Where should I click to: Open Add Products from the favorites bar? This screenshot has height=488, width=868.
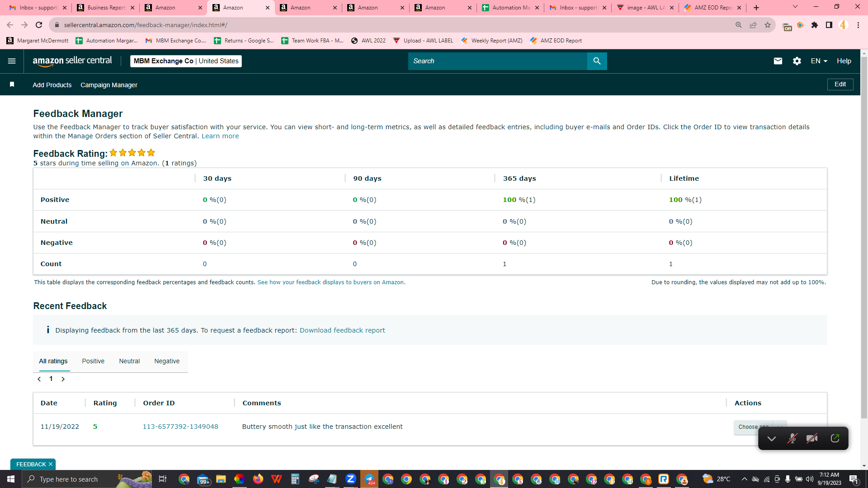(52, 85)
